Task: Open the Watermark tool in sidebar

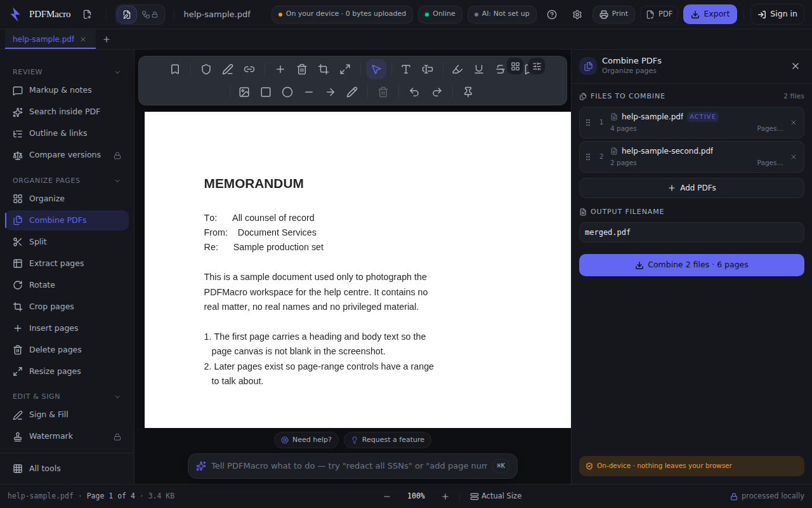Action: (67, 436)
